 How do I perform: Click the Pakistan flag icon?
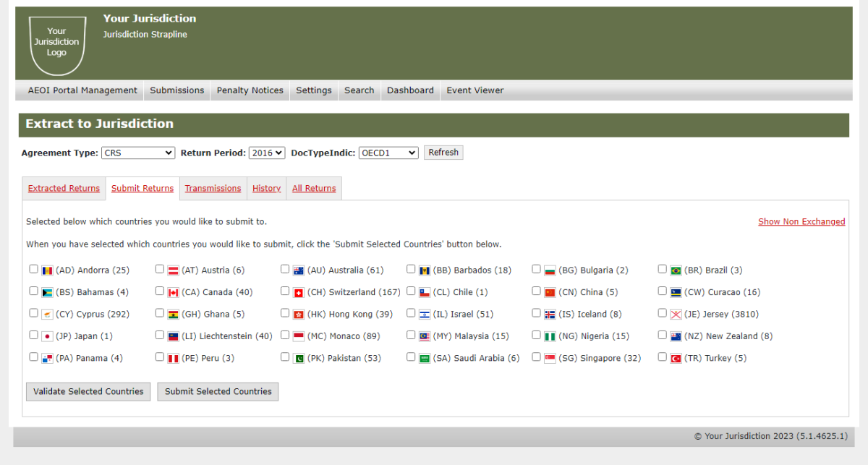coord(299,359)
